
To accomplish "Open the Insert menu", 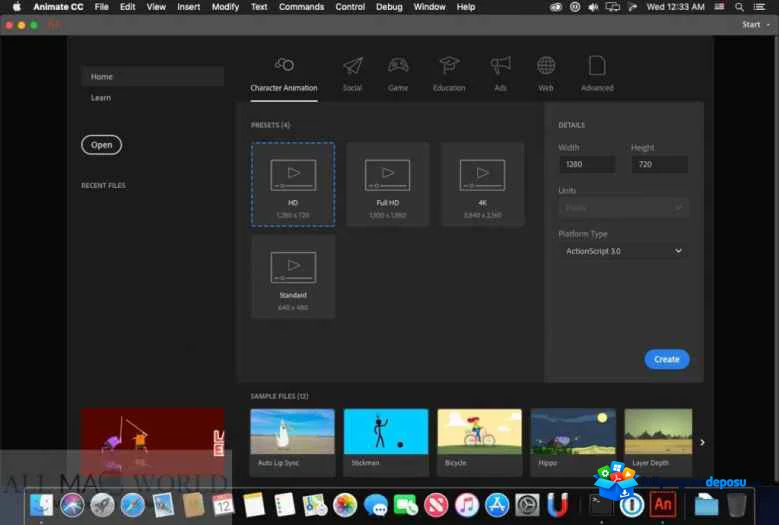I will click(189, 7).
